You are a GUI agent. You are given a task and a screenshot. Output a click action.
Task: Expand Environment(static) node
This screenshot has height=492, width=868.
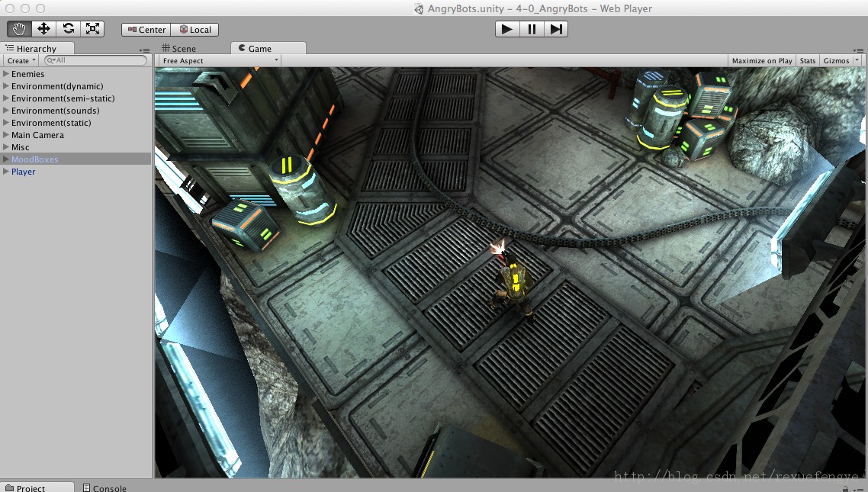5,122
